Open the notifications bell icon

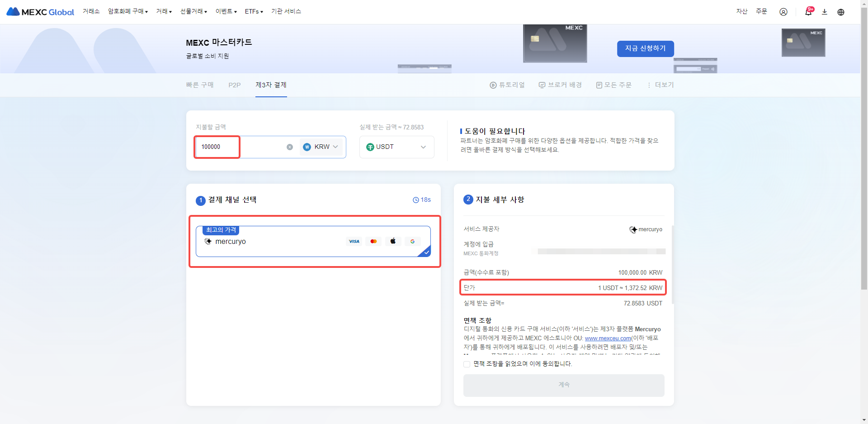click(x=808, y=12)
